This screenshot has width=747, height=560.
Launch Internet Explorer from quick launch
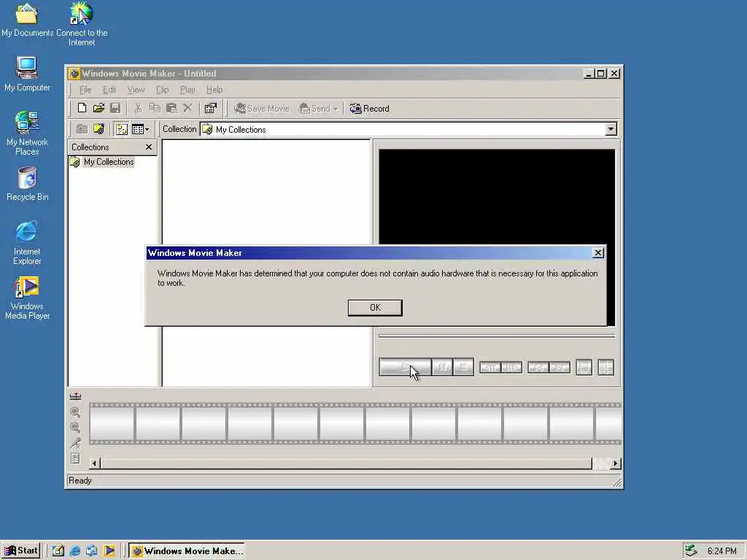tap(75, 551)
